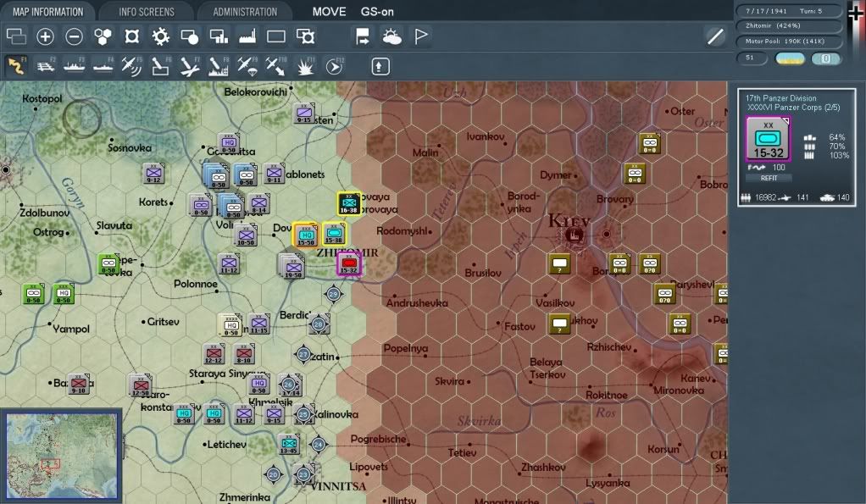Select the cyan 13-45 unit near Letichev

tap(289, 443)
